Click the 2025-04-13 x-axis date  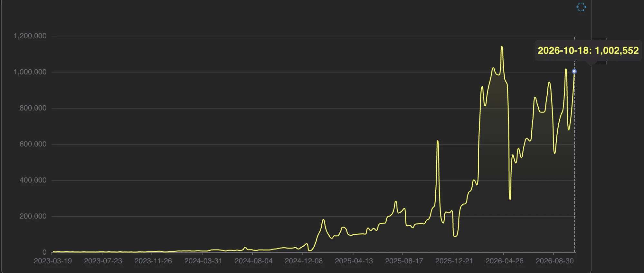click(x=354, y=261)
